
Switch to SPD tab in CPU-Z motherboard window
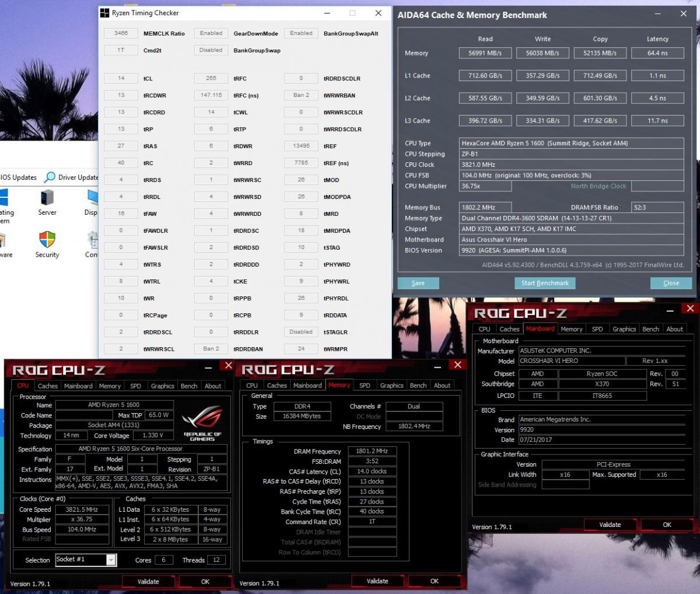coord(597,329)
